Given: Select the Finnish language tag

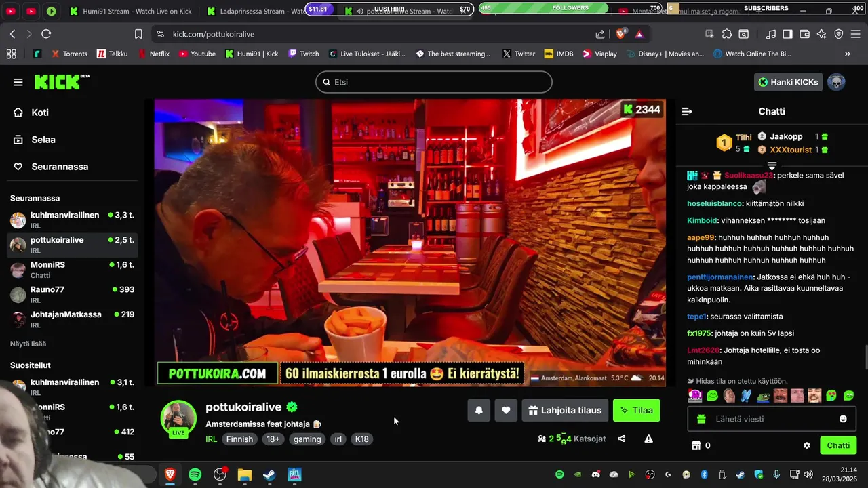Looking at the screenshot, I should click(x=239, y=439).
